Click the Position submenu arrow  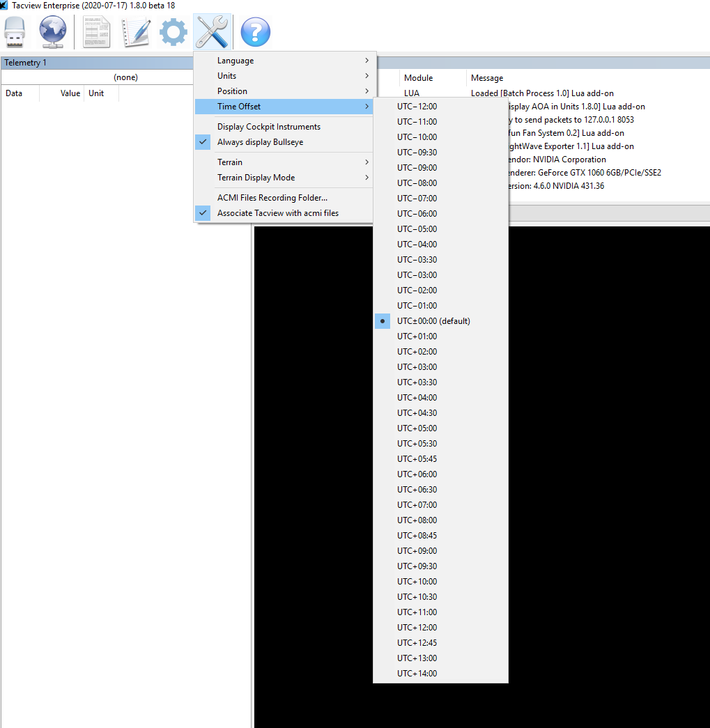[366, 91]
